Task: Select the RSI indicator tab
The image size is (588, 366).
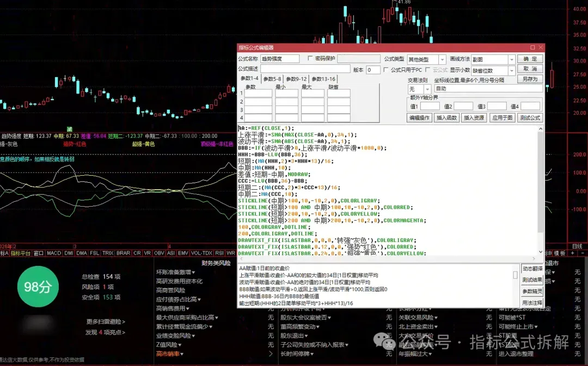Action: (x=220, y=253)
